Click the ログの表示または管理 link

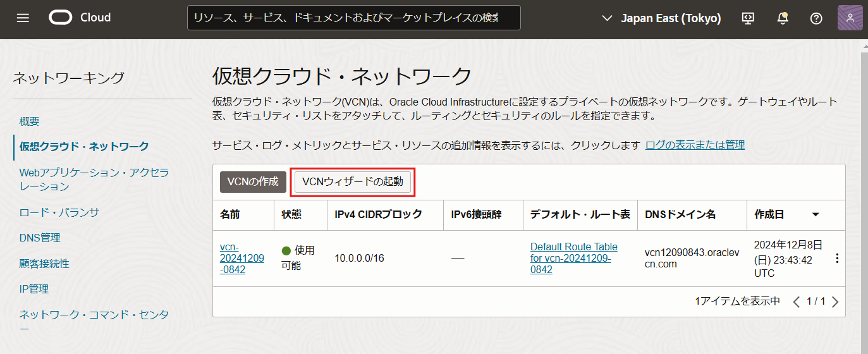pyautogui.click(x=695, y=145)
